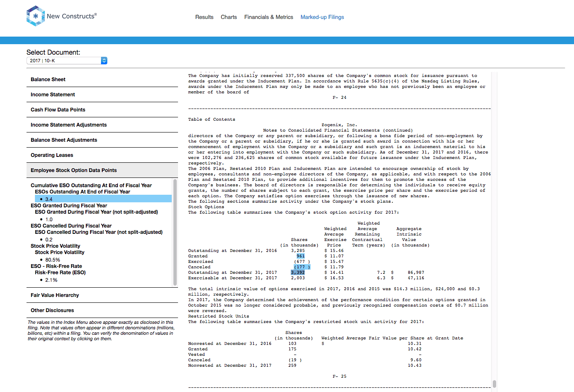
Task: Expand the Income Statement Adjustments section
Action: 102,125
